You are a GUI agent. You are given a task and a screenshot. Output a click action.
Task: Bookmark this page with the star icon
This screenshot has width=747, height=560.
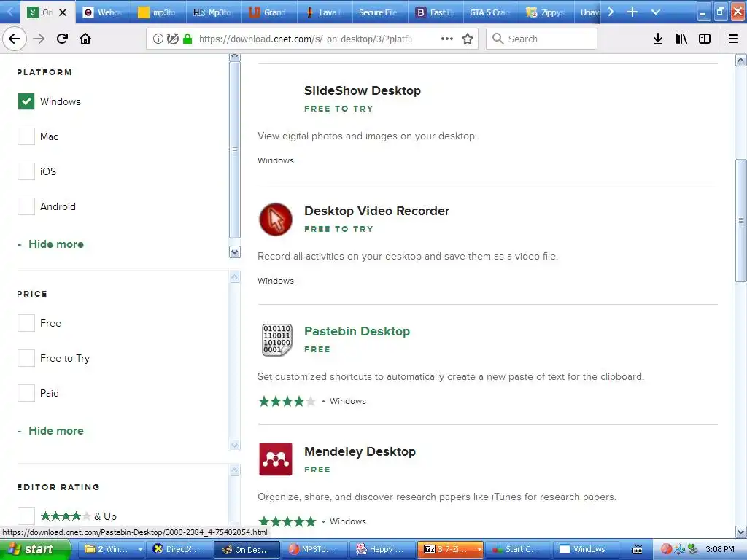pos(468,39)
